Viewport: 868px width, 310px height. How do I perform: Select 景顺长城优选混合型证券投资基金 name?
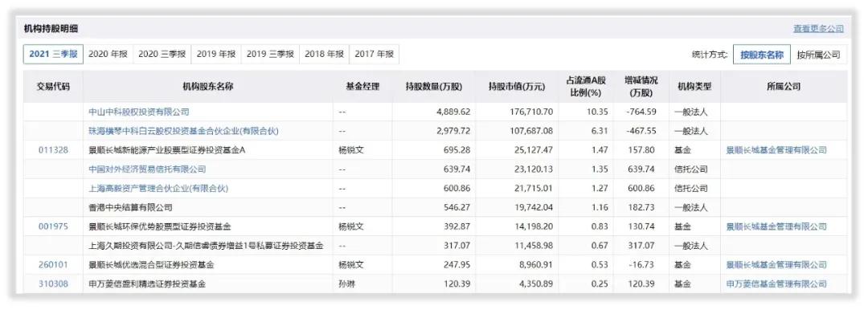coord(151,265)
